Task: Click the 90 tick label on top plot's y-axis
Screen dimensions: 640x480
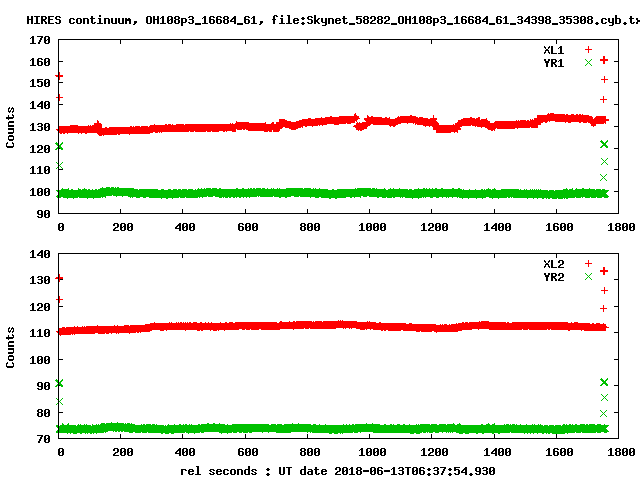Action: point(43,214)
